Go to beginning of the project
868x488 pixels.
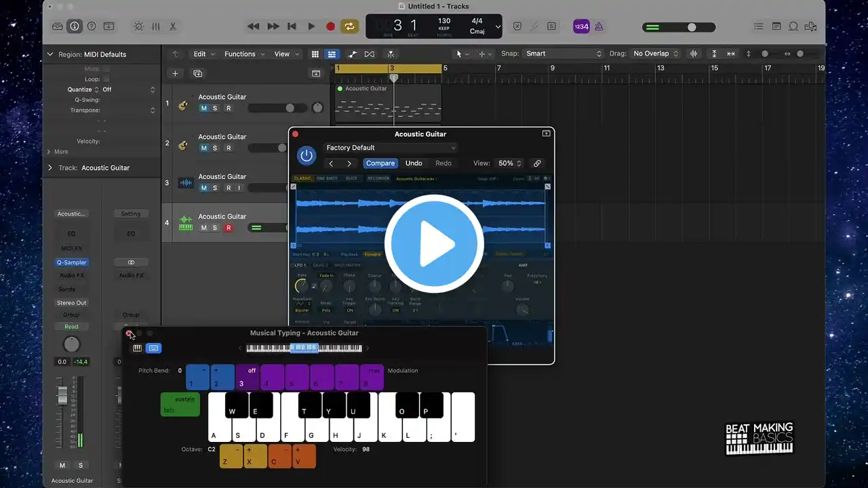tap(292, 26)
